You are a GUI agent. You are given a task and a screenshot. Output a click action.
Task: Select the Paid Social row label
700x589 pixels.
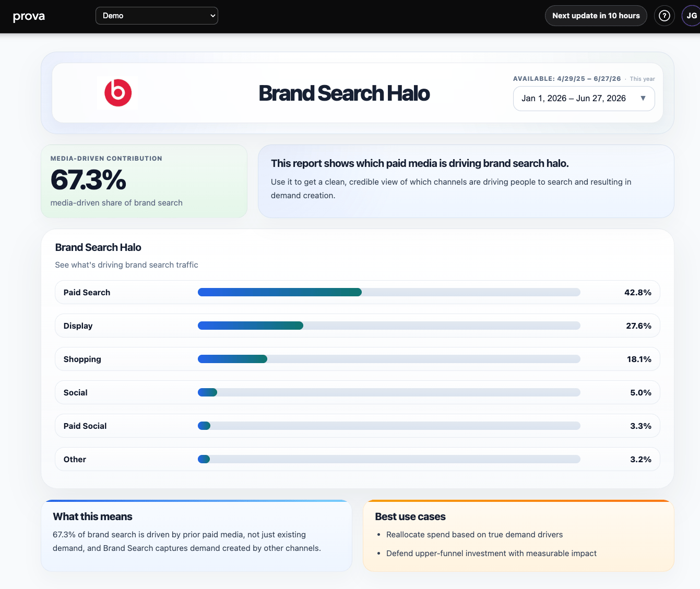tap(85, 426)
